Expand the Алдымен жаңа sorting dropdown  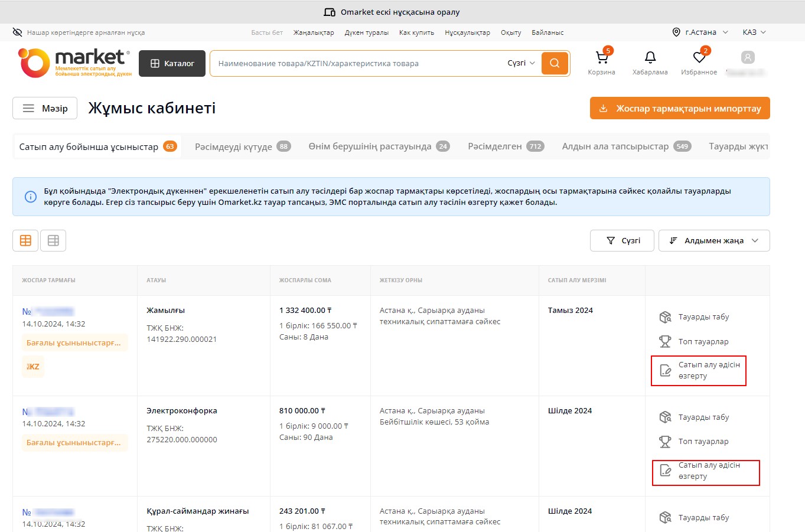[x=713, y=240]
